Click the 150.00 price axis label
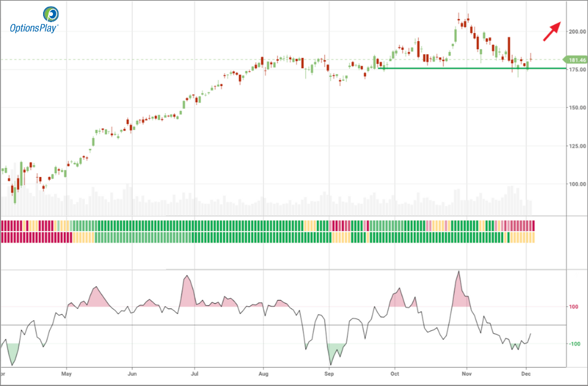This screenshot has height=386, width=588. pyautogui.click(x=577, y=108)
